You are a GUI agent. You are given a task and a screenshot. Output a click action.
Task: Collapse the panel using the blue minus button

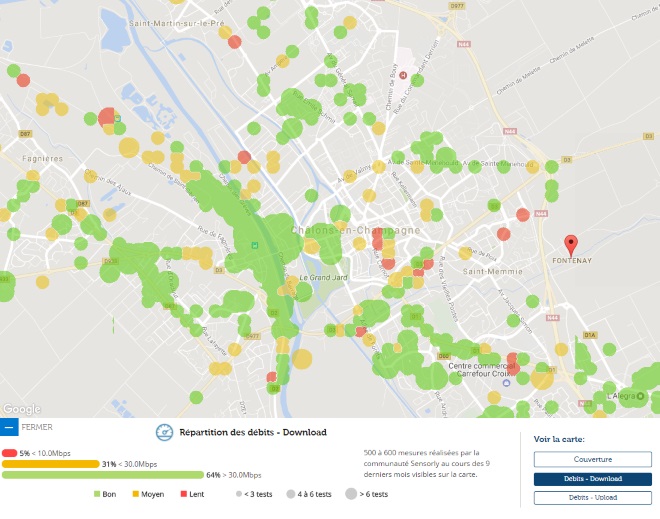(x=9, y=427)
